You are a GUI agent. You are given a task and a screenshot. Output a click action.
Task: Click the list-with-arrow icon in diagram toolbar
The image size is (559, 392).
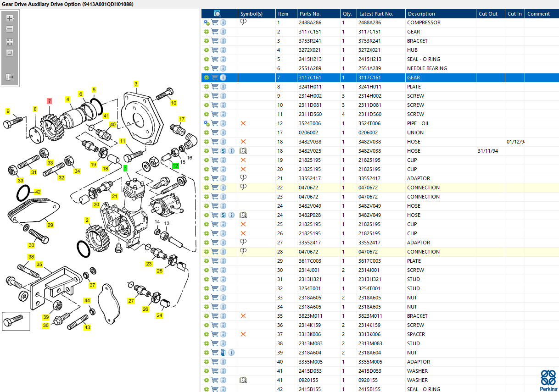pos(9,77)
